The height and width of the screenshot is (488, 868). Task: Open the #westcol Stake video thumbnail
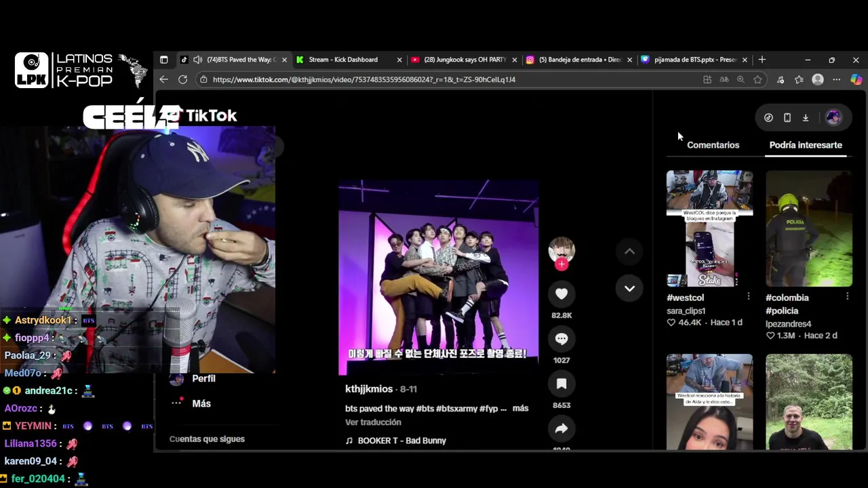(x=709, y=229)
